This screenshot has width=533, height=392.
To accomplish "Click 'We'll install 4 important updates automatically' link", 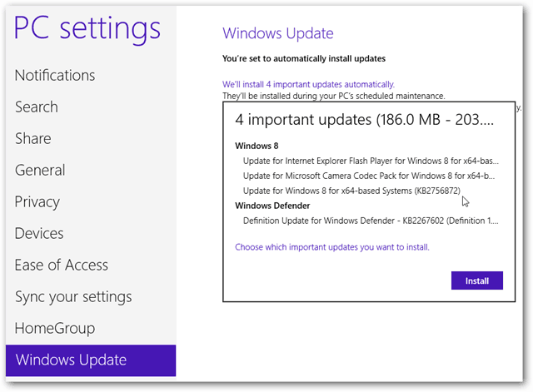I will (308, 84).
